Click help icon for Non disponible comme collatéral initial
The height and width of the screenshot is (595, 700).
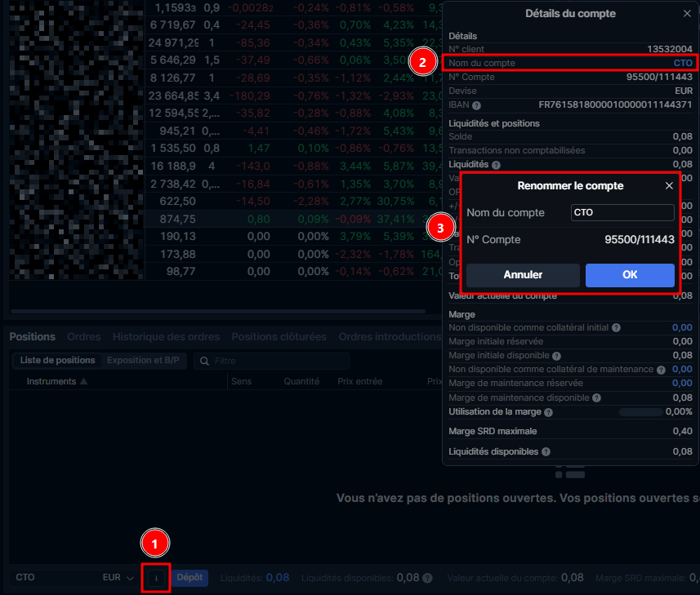(x=616, y=327)
